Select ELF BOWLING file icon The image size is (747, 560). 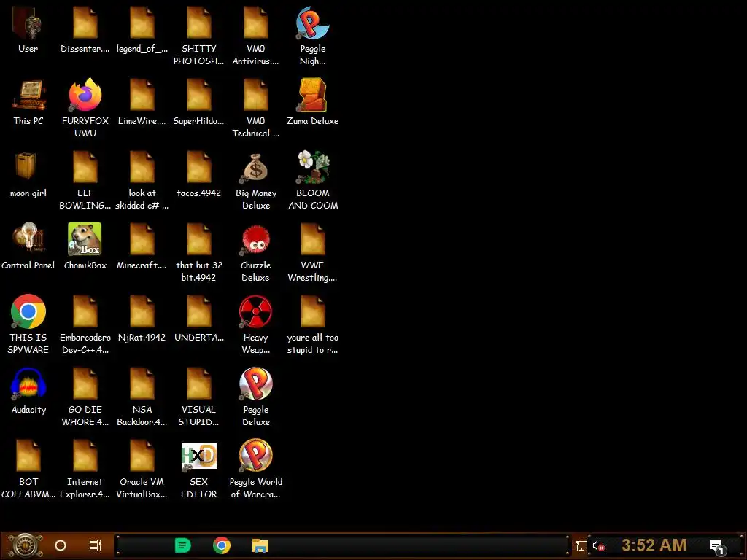(x=85, y=167)
